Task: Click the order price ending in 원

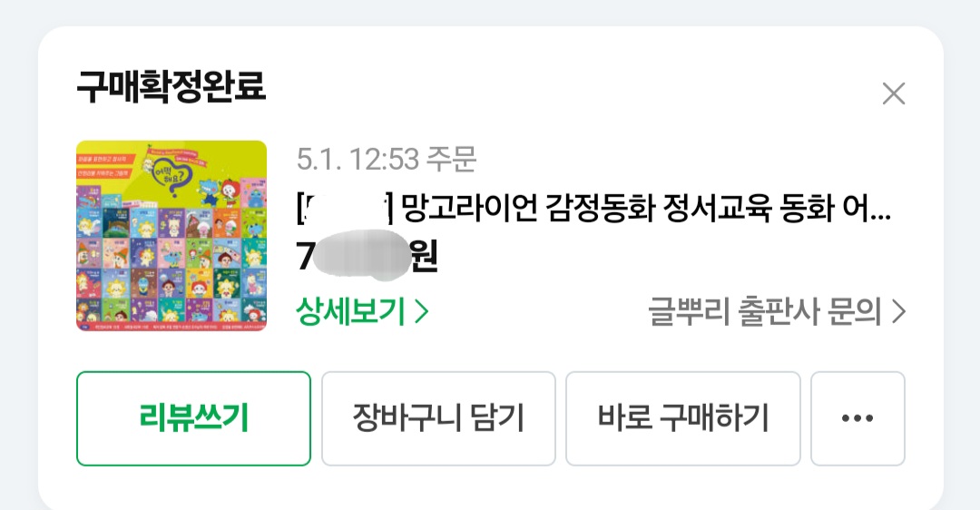Action: point(367,256)
